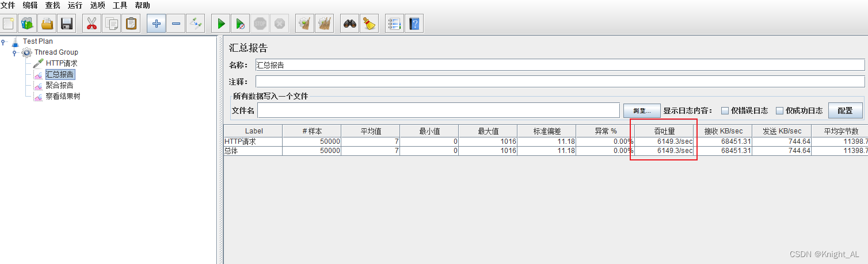The image size is (868, 264).
Task: Open the 帮助 menu
Action: coord(142,5)
